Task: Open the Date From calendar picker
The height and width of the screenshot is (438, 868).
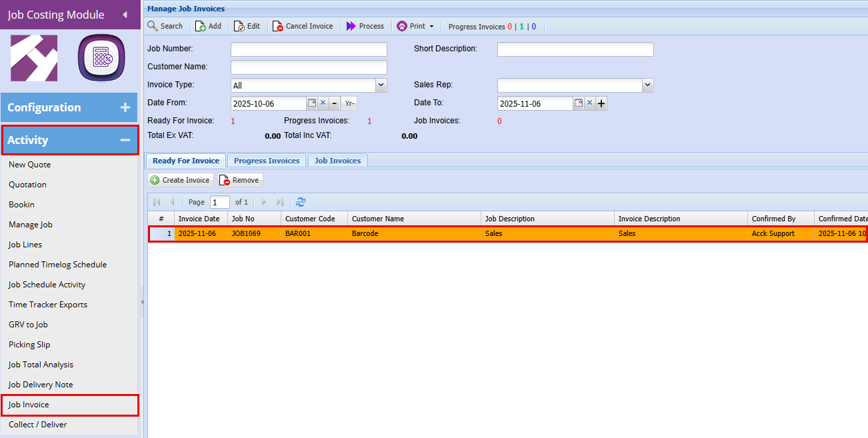Action: click(311, 103)
